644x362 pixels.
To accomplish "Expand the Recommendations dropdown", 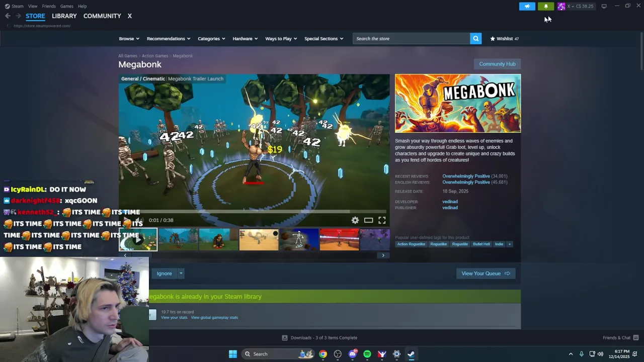I will coord(169,39).
